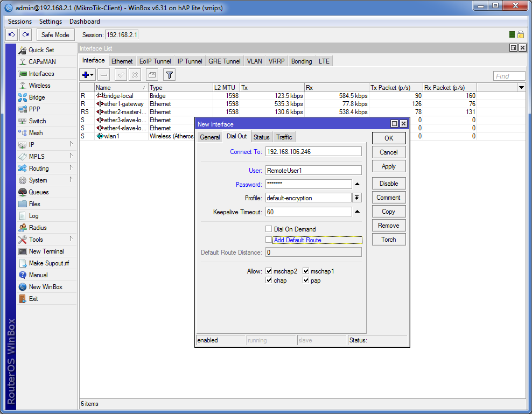Collapse the Keepalive Timeout field arrow

pyautogui.click(x=356, y=212)
